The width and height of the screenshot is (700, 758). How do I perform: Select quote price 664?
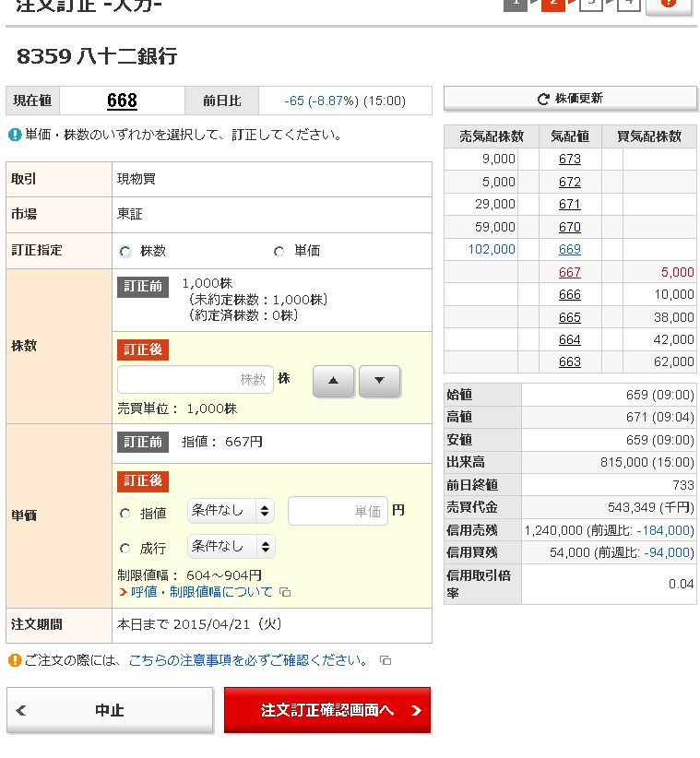(x=569, y=339)
